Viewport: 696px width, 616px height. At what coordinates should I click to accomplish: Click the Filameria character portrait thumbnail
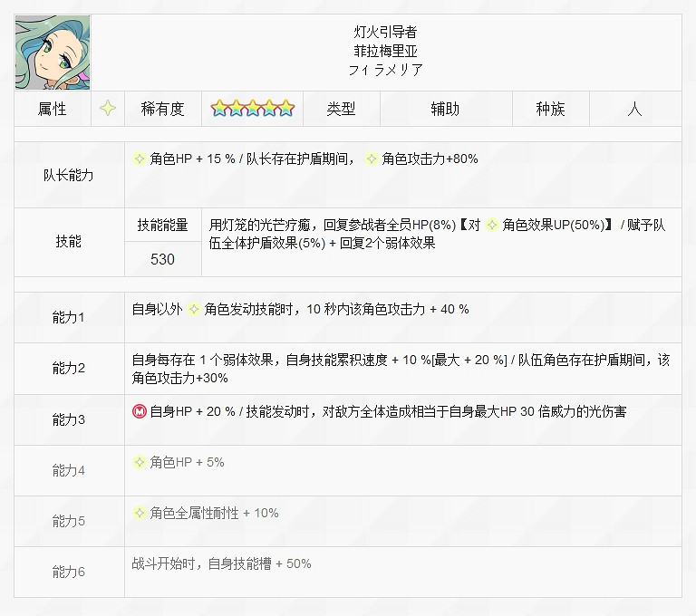[53, 53]
